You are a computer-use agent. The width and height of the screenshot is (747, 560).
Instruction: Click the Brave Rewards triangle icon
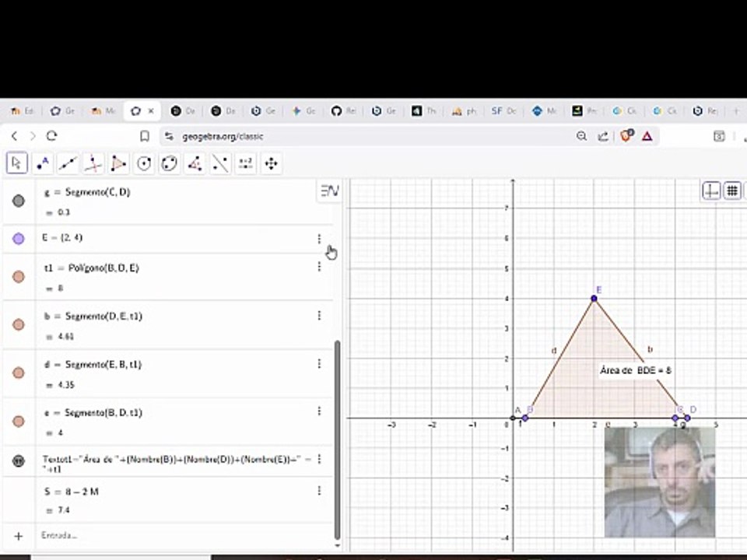(x=647, y=137)
